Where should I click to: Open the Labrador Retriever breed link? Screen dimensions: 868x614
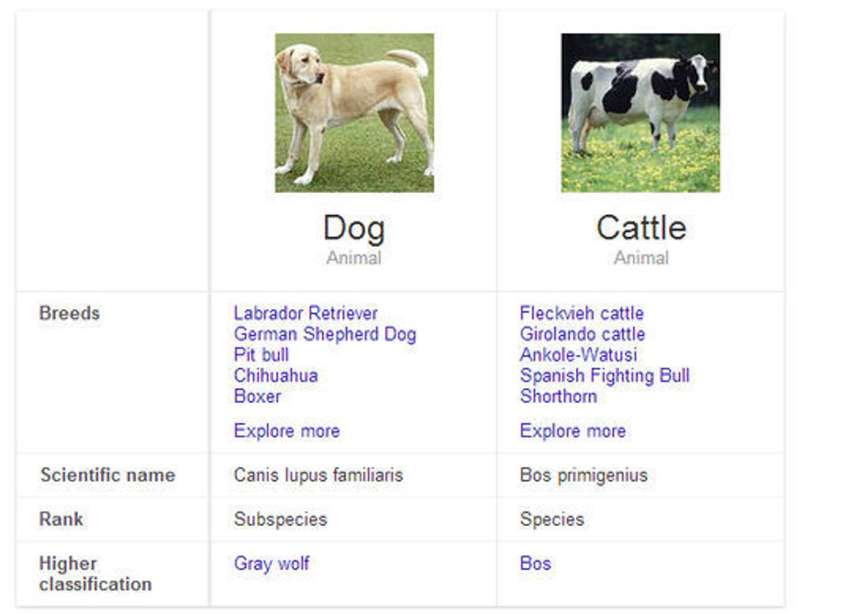306,313
